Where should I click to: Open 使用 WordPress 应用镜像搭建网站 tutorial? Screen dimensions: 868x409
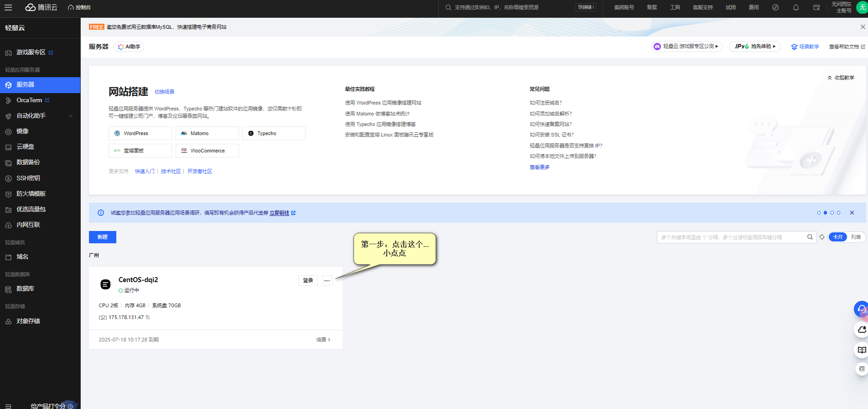click(383, 103)
